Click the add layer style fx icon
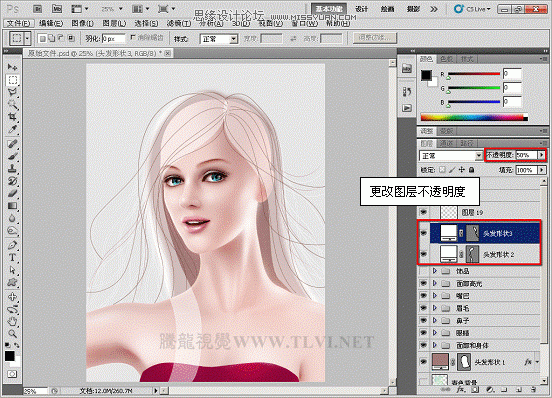Image resolution: width=552 pixels, height=398 pixels. 461,390
